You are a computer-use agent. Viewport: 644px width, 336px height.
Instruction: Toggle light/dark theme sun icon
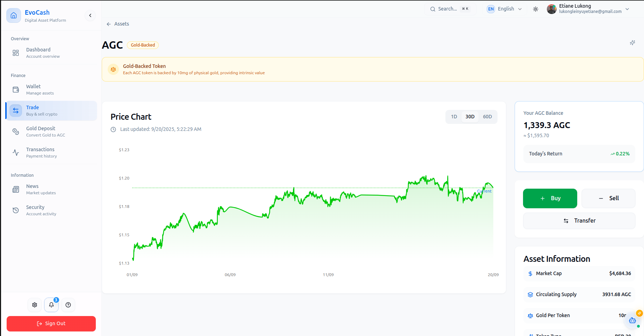(x=536, y=9)
